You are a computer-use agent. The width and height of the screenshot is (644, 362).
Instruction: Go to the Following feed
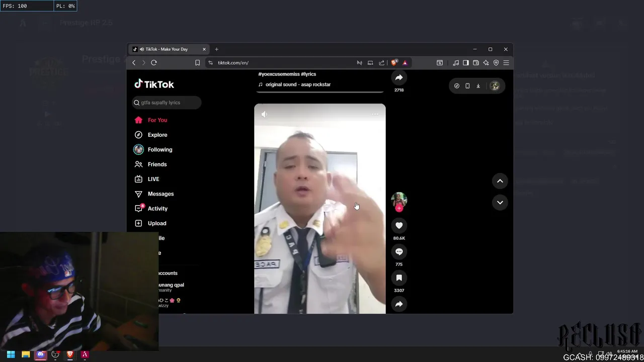[x=153, y=149]
